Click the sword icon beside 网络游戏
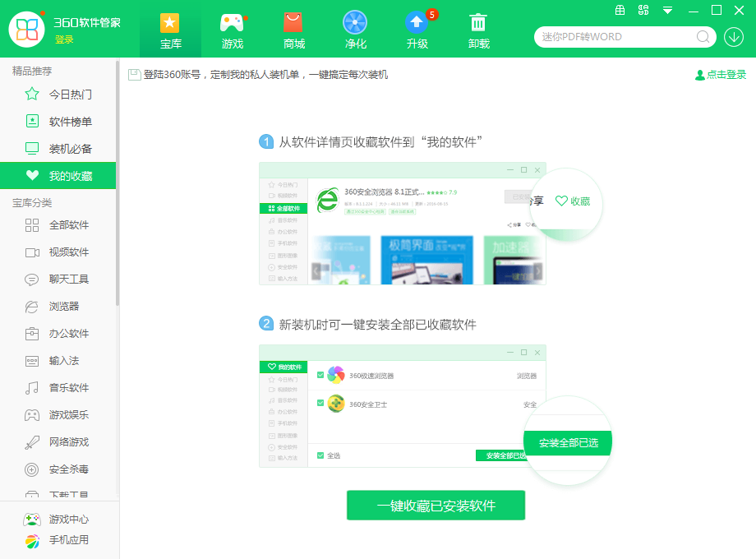Image resolution: width=756 pixels, height=559 pixels. (32, 442)
